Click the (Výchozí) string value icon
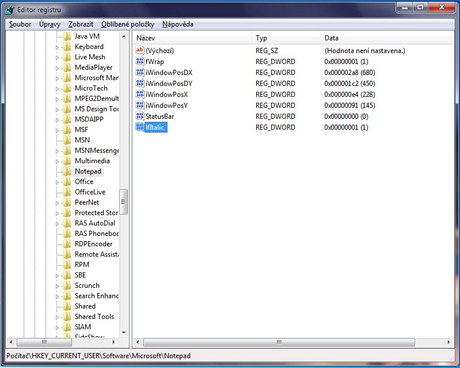Image resolution: width=460 pixels, height=368 pixels. [x=140, y=51]
